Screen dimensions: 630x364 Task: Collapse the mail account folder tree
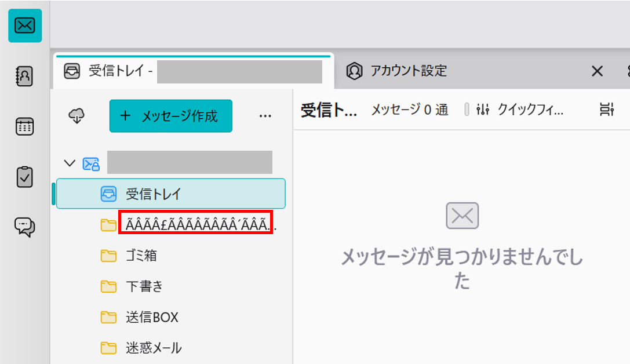tap(70, 163)
